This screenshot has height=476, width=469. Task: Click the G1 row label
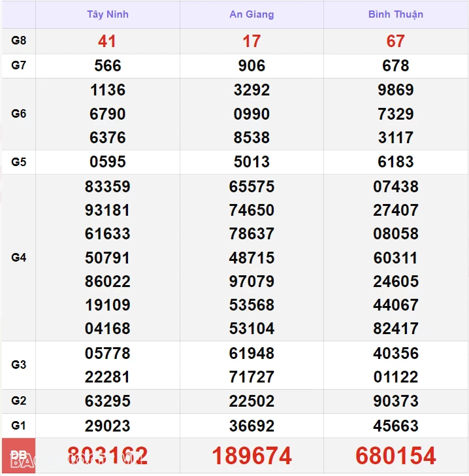click(19, 426)
